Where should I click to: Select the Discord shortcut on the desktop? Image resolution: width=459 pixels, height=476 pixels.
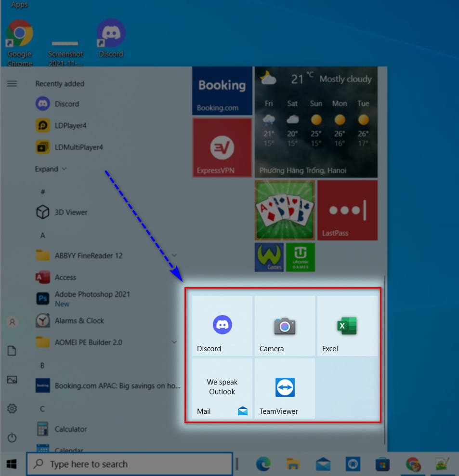click(111, 38)
